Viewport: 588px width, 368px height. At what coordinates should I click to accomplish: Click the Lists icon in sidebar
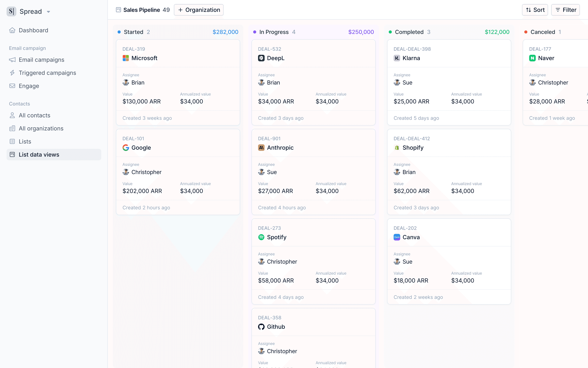[x=12, y=141]
